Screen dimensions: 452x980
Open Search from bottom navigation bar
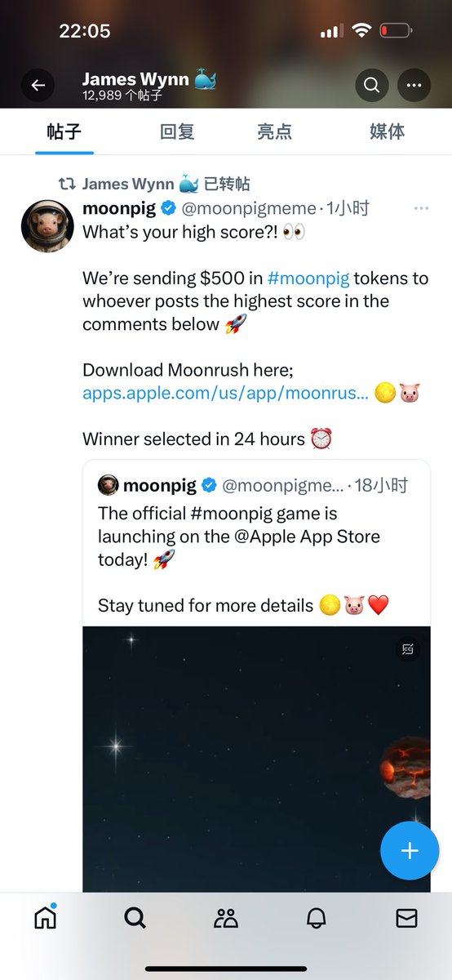(x=135, y=918)
